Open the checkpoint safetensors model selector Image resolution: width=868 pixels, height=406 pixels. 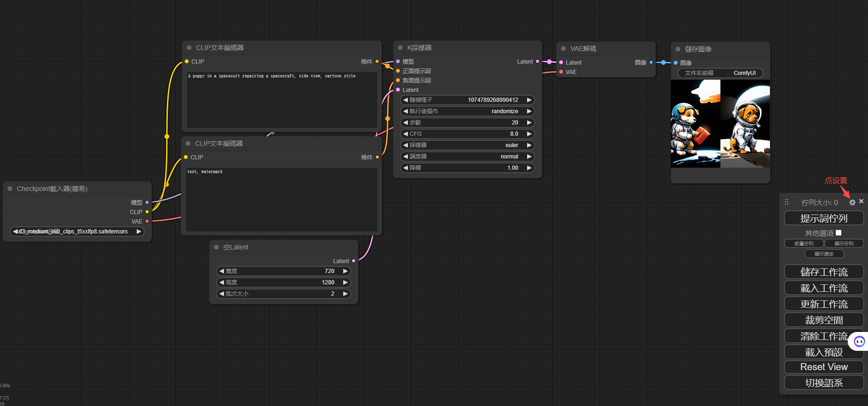click(x=77, y=232)
